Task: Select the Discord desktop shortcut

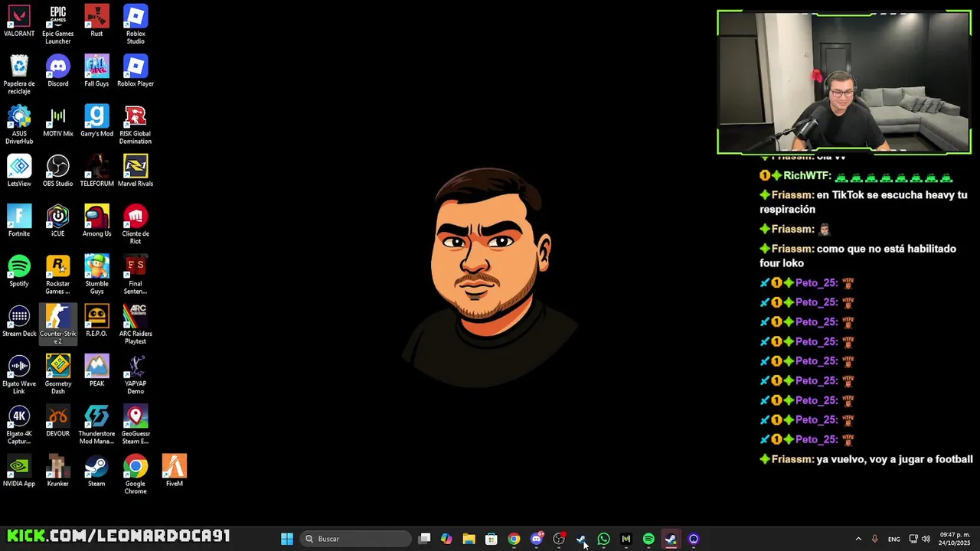Action: 58,71
